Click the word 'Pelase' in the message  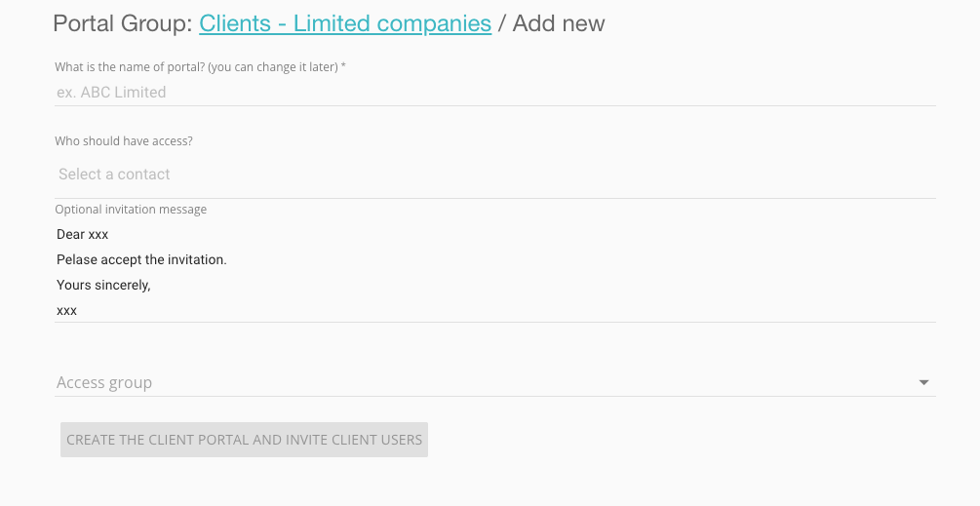(x=77, y=260)
